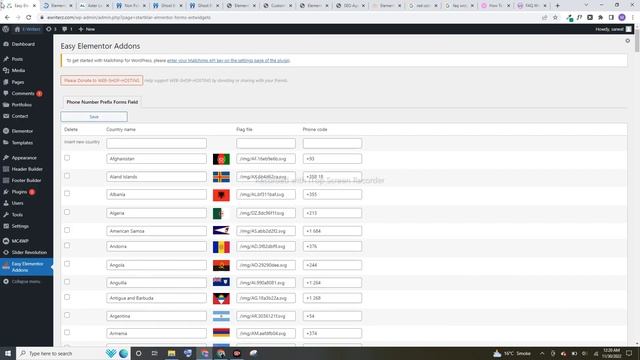640x360 pixels.
Task: Click the Header Builder icon
Action: click(x=6, y=169)
